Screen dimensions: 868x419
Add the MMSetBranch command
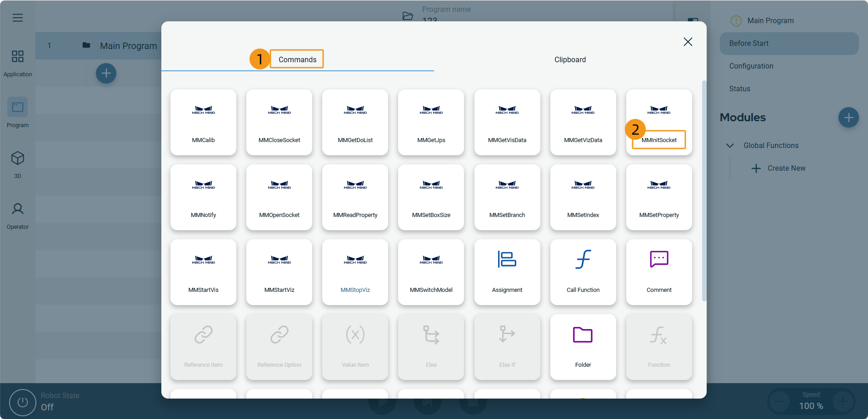pyautogui.click(x=507, y=197)
